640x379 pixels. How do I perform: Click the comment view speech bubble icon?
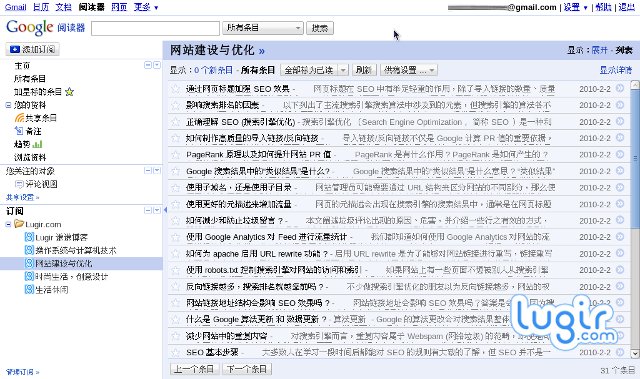[x=19, y=184]
